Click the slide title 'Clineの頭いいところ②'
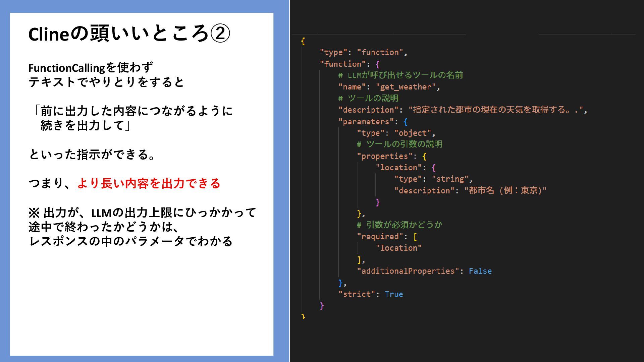The image size is (644, 362). [129, 34]
